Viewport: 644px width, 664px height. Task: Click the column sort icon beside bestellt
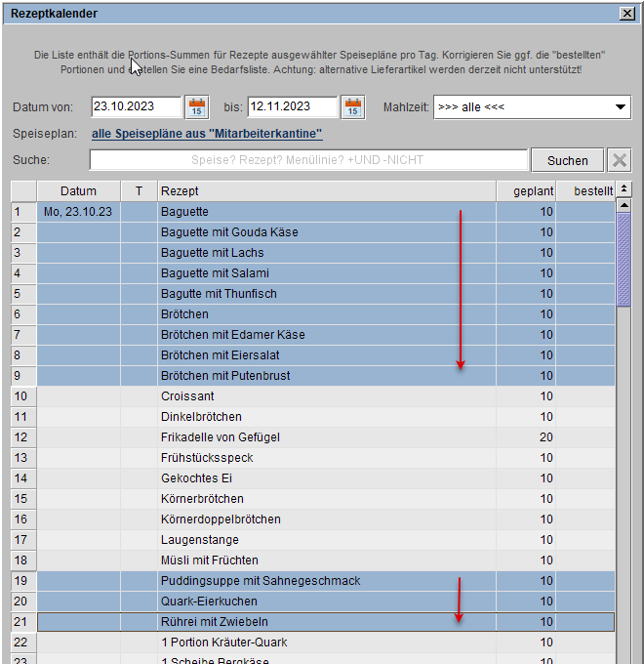pyautogui.click(x=624, y=190)
